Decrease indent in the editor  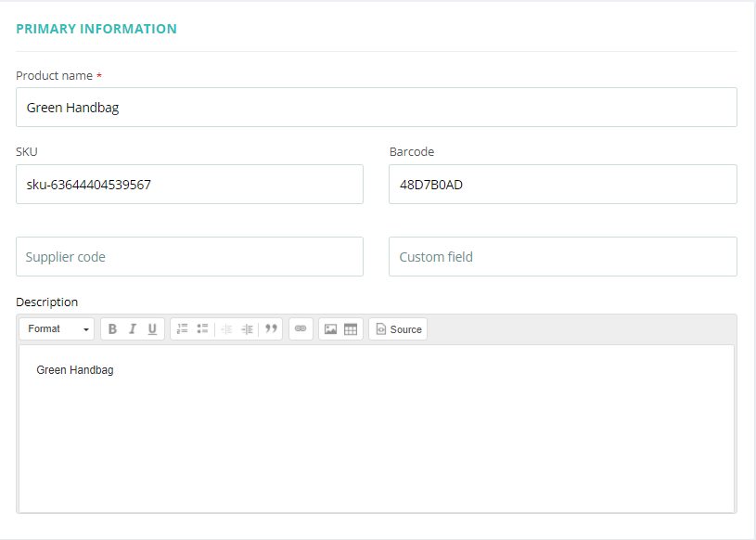pos(226,328)
